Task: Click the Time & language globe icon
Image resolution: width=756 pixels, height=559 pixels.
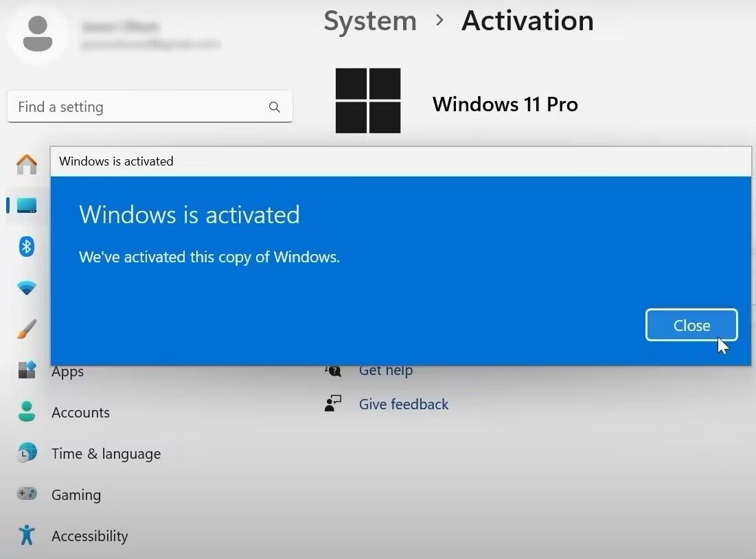Action: point(27,453)
